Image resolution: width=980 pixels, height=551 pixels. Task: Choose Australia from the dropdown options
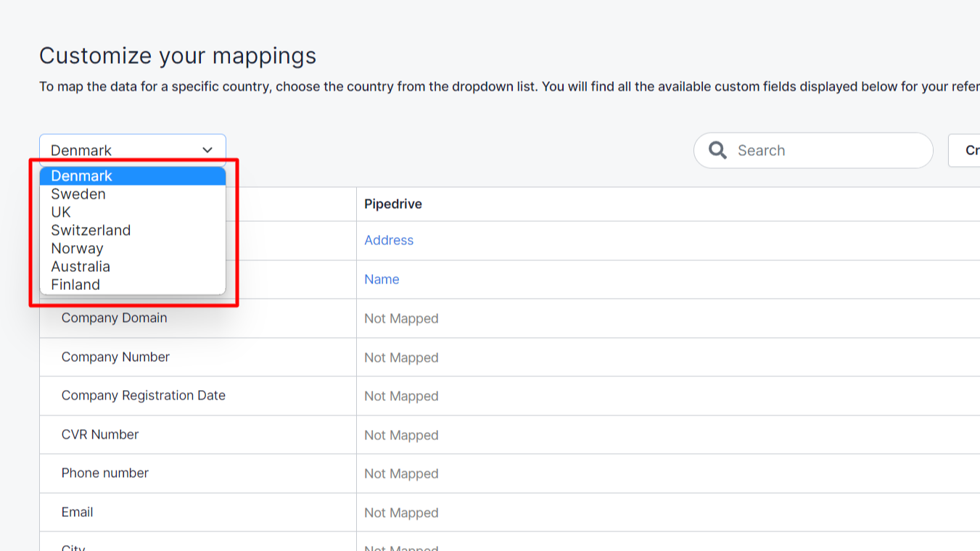coord(80,266)
